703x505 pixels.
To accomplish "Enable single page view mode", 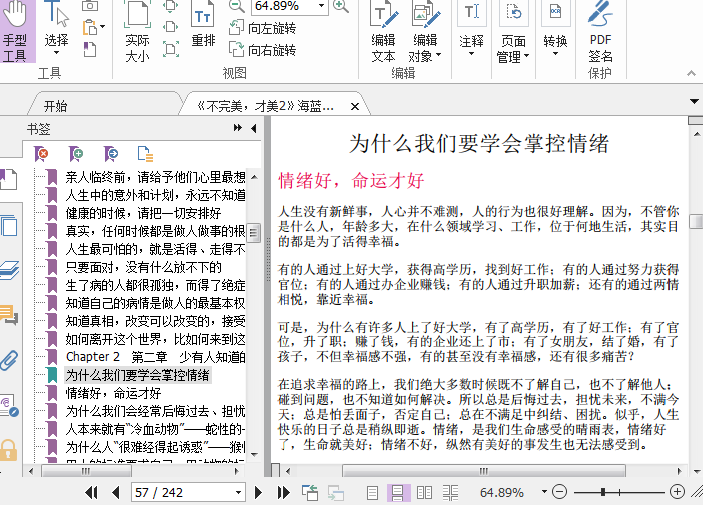I will tap(372, 493).
